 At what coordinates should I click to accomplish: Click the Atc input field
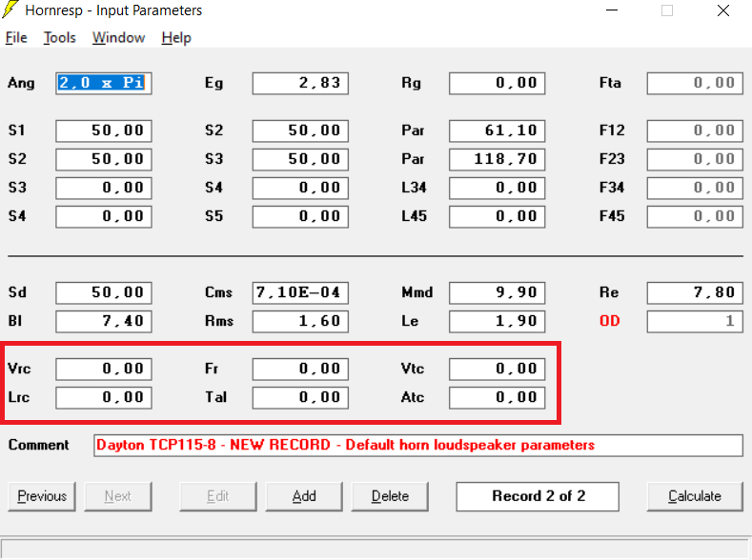(497, 397)
